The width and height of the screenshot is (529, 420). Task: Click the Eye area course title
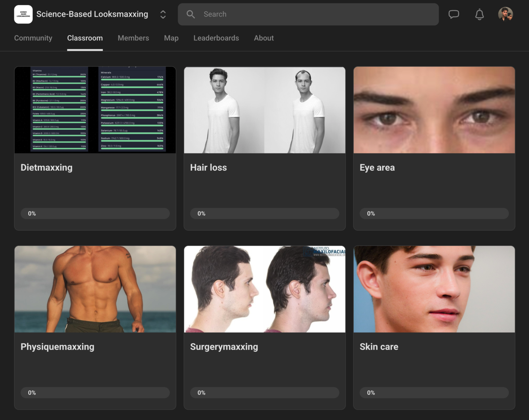point(377,168)
